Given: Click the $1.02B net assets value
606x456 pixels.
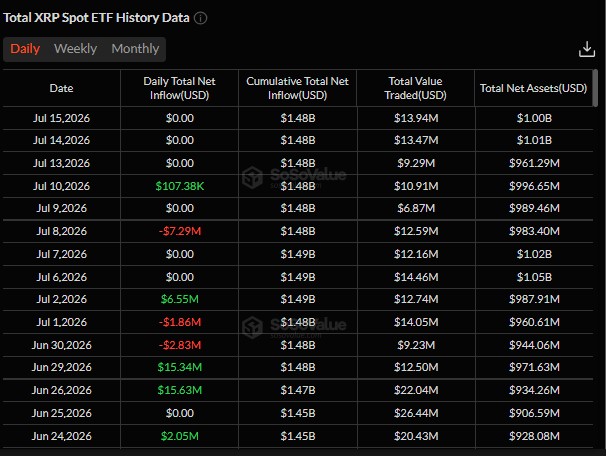Looking at the screenshot, I should click(x=534, y=254).
